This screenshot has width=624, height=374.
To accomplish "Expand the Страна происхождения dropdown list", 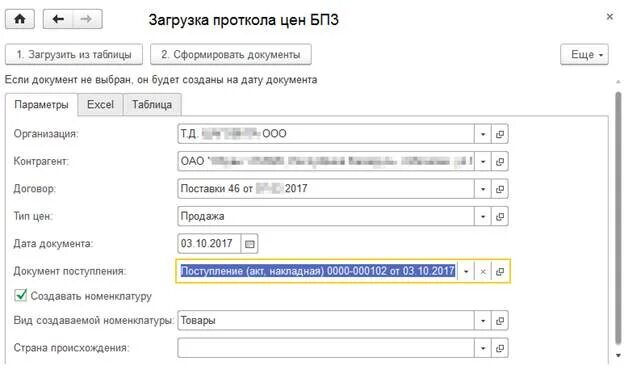I will click(483, 348).
